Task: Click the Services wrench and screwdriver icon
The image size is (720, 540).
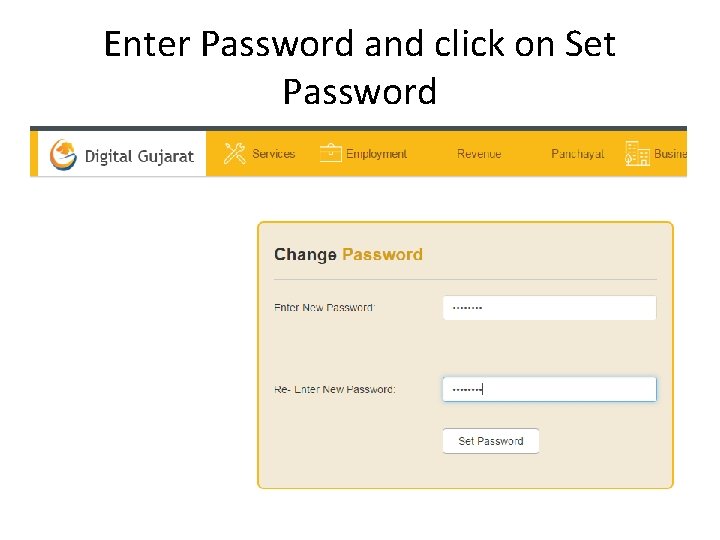Action: tap(235, 153)
